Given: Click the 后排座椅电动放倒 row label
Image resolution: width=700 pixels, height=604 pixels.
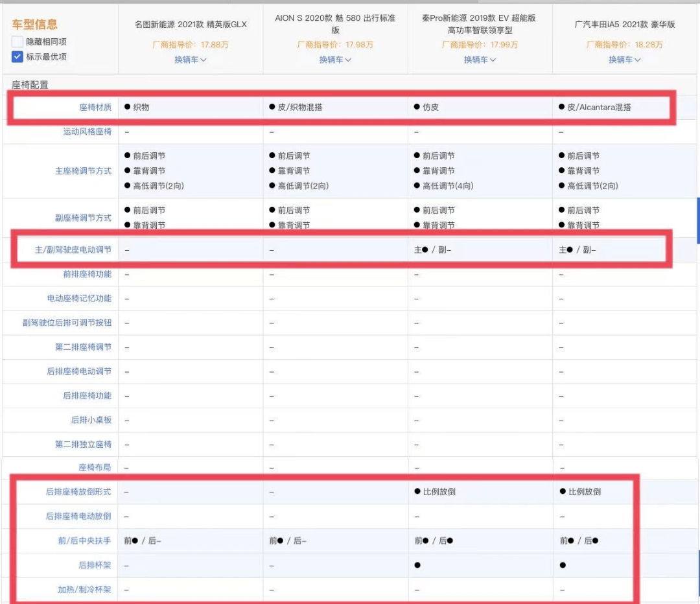Looking at the screenshot, I should coord(78,517).
